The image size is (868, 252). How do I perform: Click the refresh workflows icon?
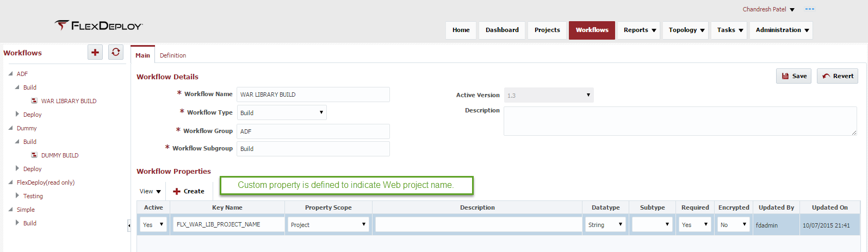(116, 52)
